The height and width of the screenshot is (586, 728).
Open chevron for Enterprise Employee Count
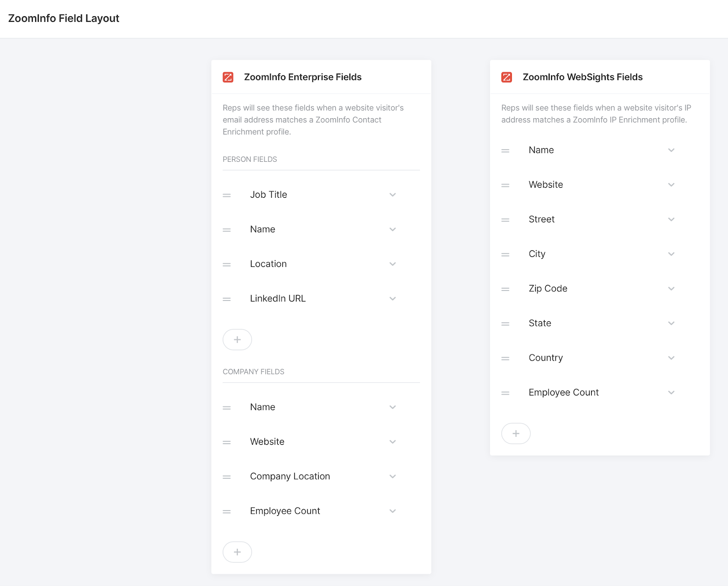tap(393, 511)
